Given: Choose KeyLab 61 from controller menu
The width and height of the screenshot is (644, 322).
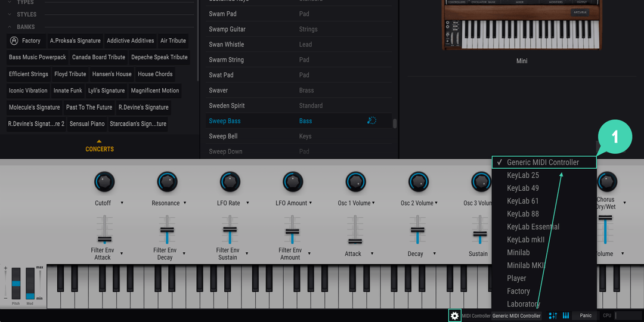Looking at the screenshot, I should tap(544, 201).
